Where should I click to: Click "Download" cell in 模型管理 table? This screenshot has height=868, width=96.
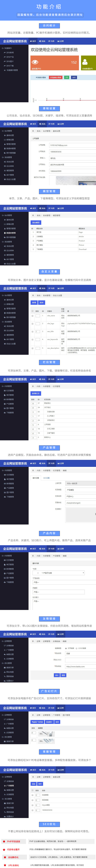point(82,249)
